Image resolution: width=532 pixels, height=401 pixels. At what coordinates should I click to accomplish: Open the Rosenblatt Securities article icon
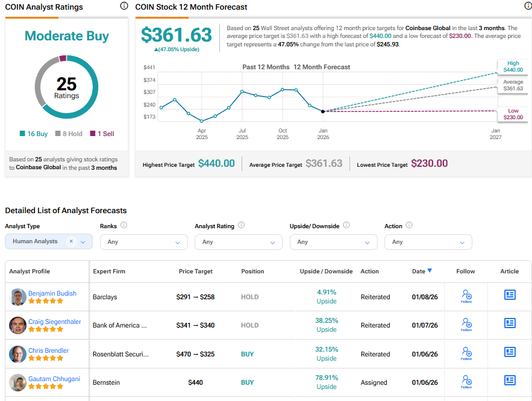(510, 352)
